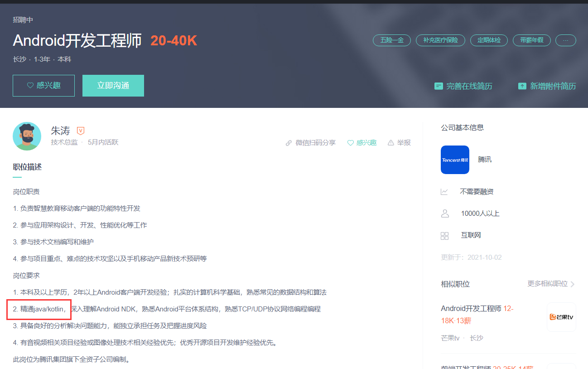Click the 互联网 industry text
Screen dimensions: 588x369
pos(471,236)
